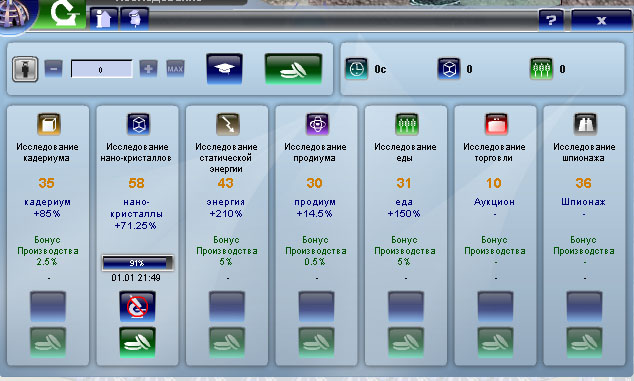Click food research level 31
The image size is (634, 381).
404,183
